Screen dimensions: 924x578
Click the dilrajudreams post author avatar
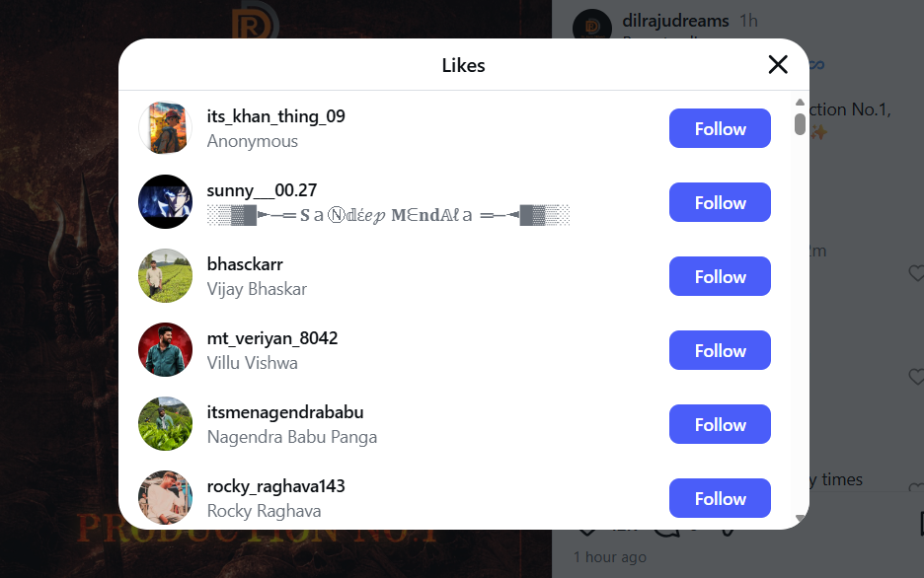(x=592, y=27)
